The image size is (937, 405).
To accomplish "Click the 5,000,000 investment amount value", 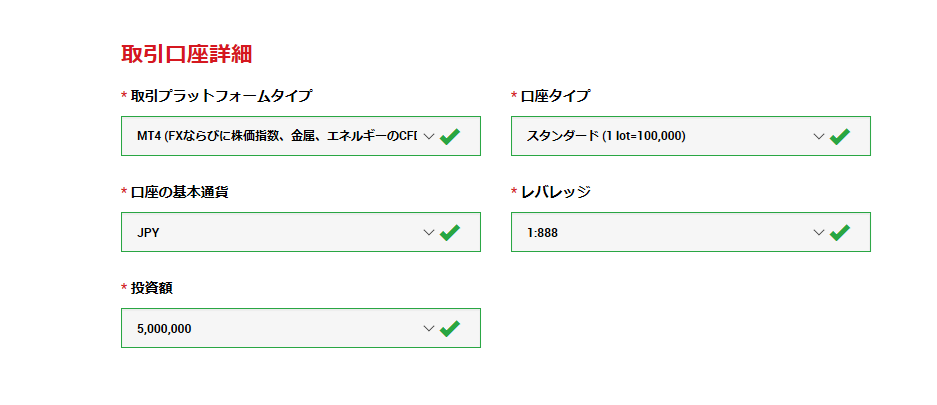I will pos(164,328).
